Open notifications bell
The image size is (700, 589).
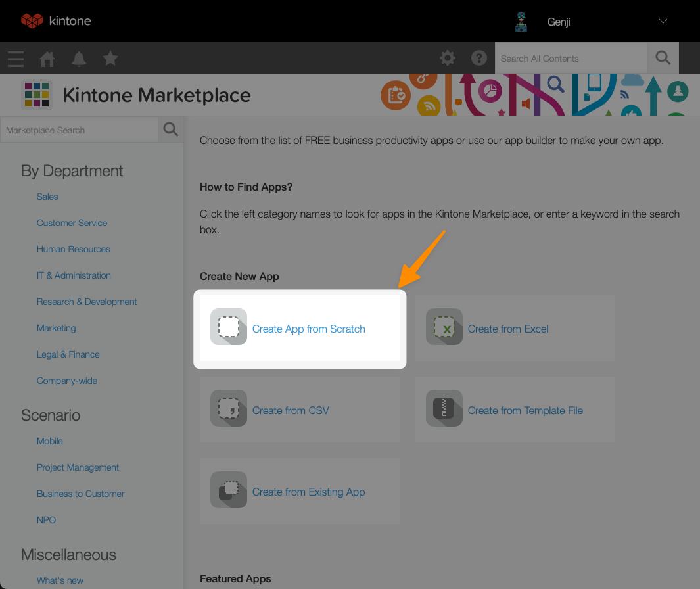pyautogui.click(x=79, y=59)
